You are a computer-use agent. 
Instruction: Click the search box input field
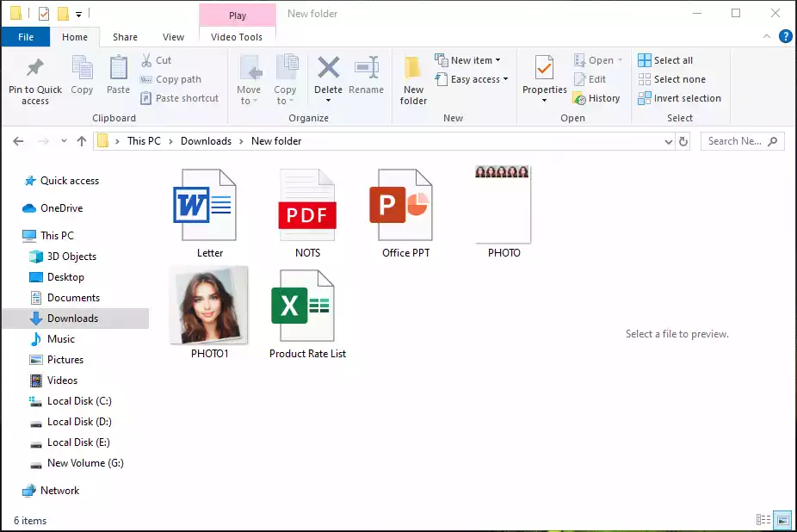[x=734, y=141]
